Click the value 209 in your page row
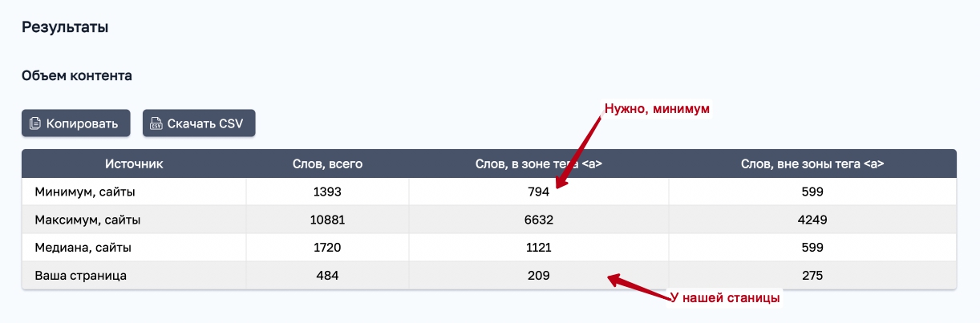This screenshot has height=323, width=980. [x=539, y=275]
